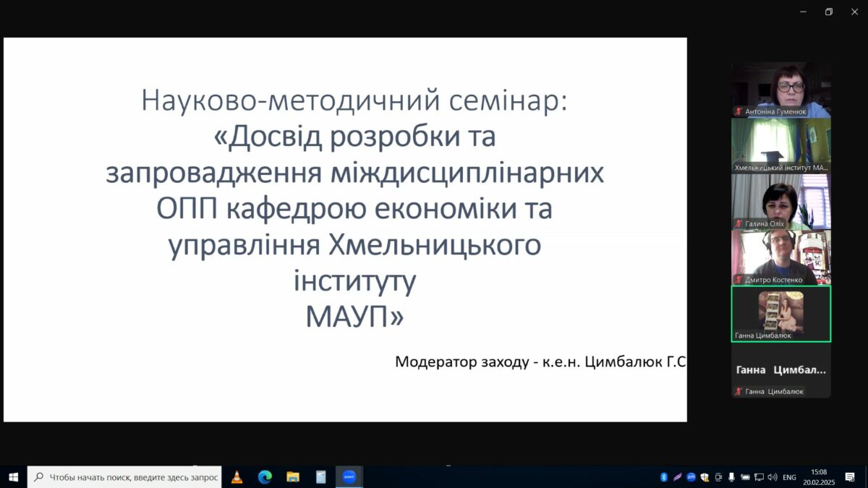The height and width of the screenshot is (488, 868).
Task: Click the microphone tray icon
Action: click(x=731, y=477)
